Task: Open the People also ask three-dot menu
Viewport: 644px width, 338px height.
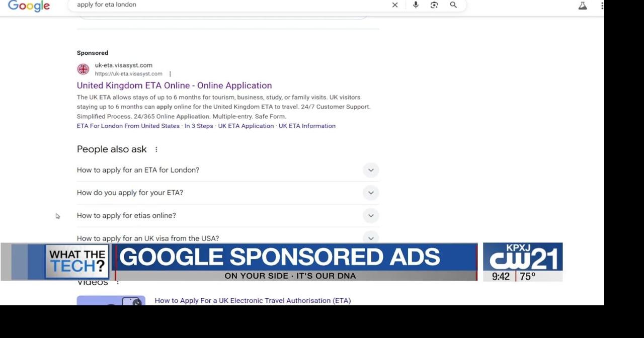Action: [x=156, y=149]
